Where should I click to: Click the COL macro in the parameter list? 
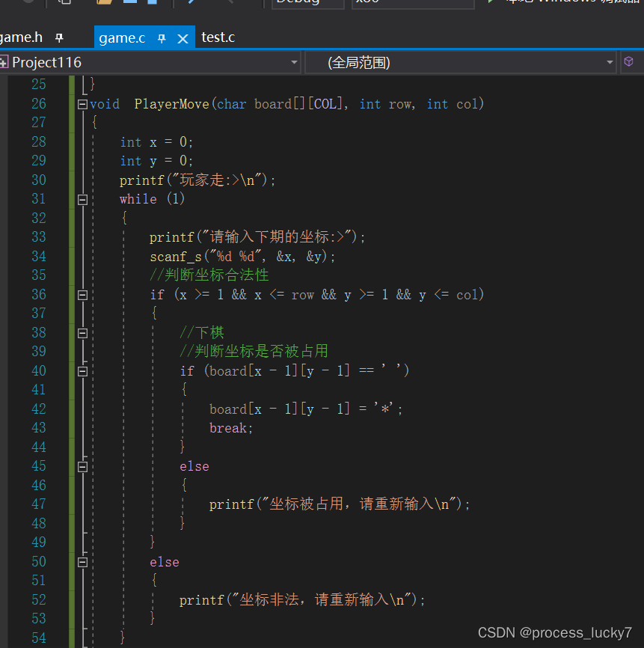point(325,104)
